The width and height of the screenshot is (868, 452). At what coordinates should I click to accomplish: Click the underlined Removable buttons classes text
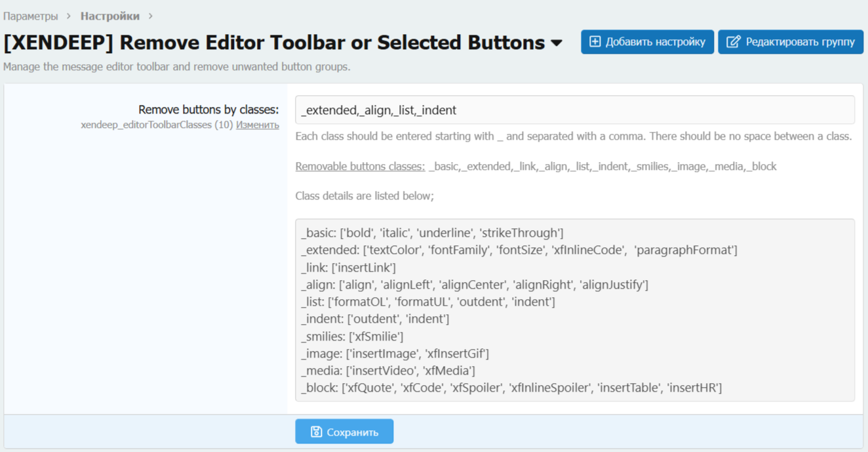[360, 167]
